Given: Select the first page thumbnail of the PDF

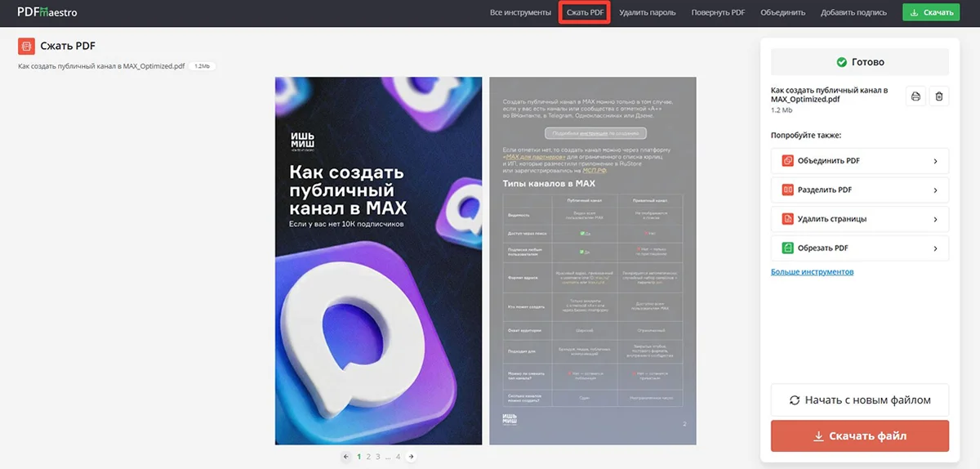Looking at the screenshot, I should click(x=378, y=261).
